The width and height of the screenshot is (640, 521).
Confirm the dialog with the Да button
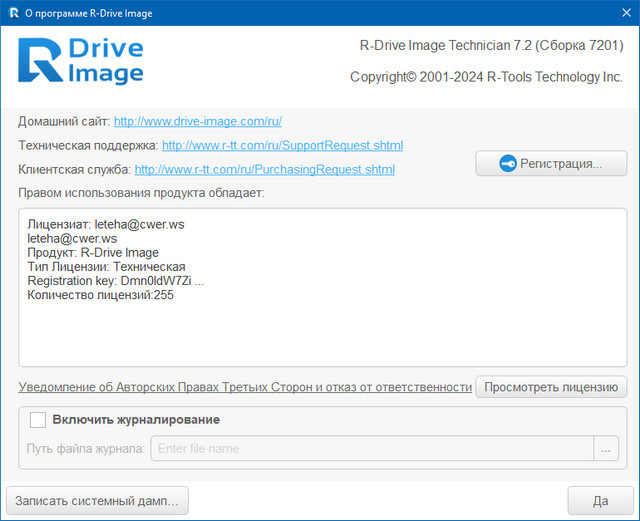click(x=600, y=500)
